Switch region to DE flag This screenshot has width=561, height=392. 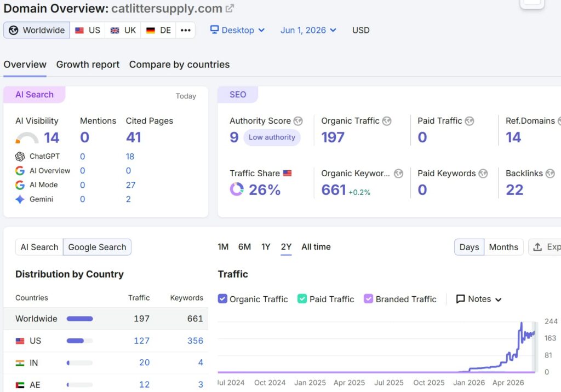pyautogui.click(x=158, y=30)
